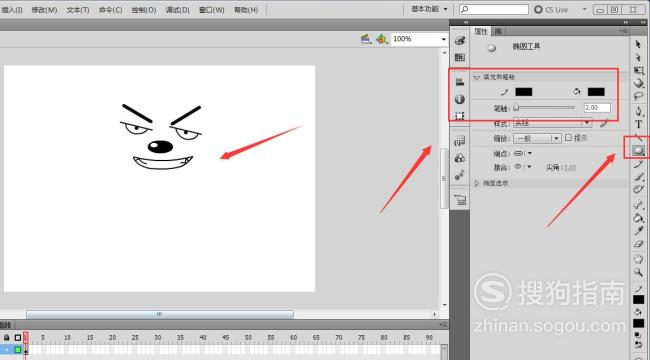
Task: Select the Bone tool
Action: tap(638, 204)
